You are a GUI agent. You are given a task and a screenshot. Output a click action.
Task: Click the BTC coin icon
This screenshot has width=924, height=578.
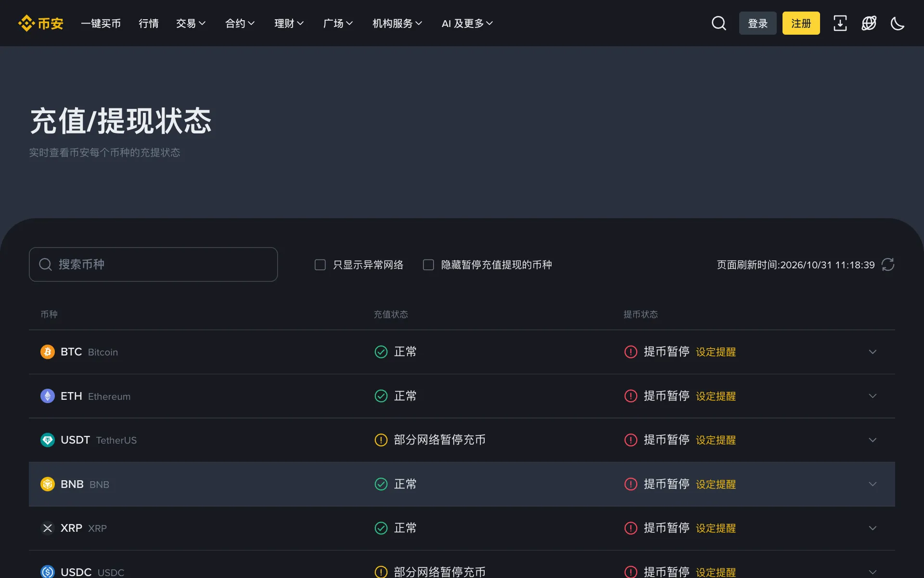48,352
